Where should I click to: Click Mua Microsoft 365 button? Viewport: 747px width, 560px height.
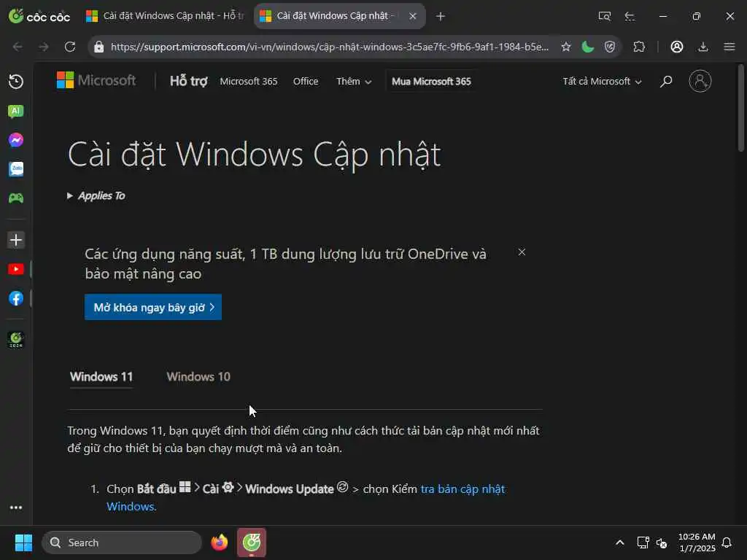click(431, 82)
